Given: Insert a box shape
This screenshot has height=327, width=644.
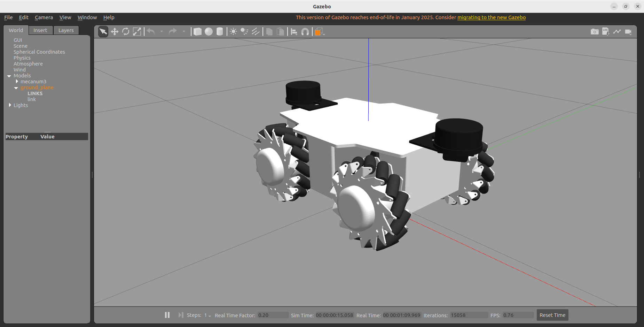Looking at the screenshot, I should pyautogui.click(x=197, y=32).
